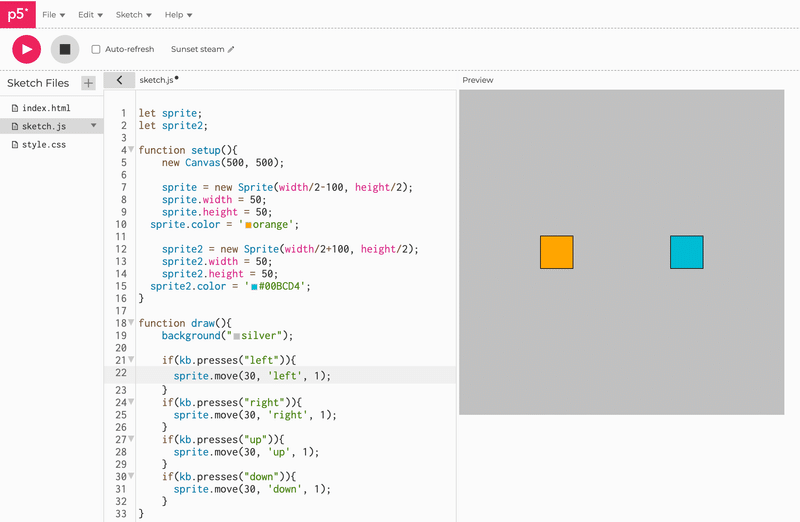Fold the setup function at line 4
800x522 pixels.
coord(131,150)
